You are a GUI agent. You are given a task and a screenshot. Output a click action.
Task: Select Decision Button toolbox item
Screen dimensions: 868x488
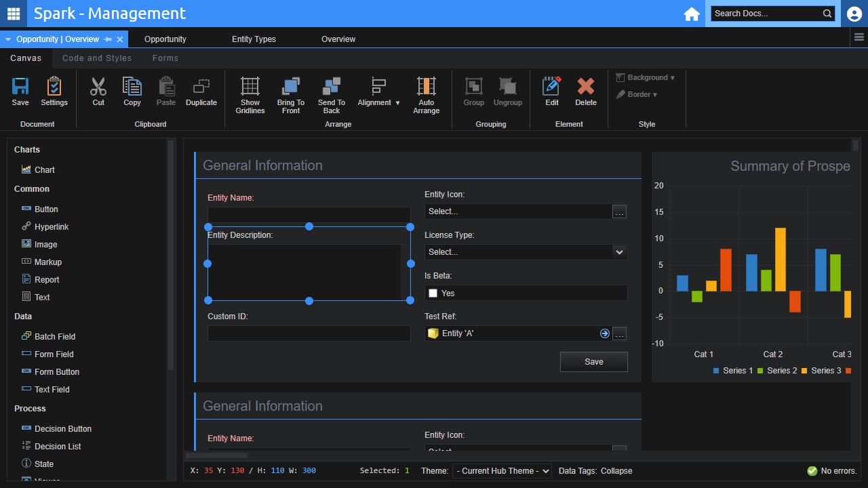tap(56, 428)
